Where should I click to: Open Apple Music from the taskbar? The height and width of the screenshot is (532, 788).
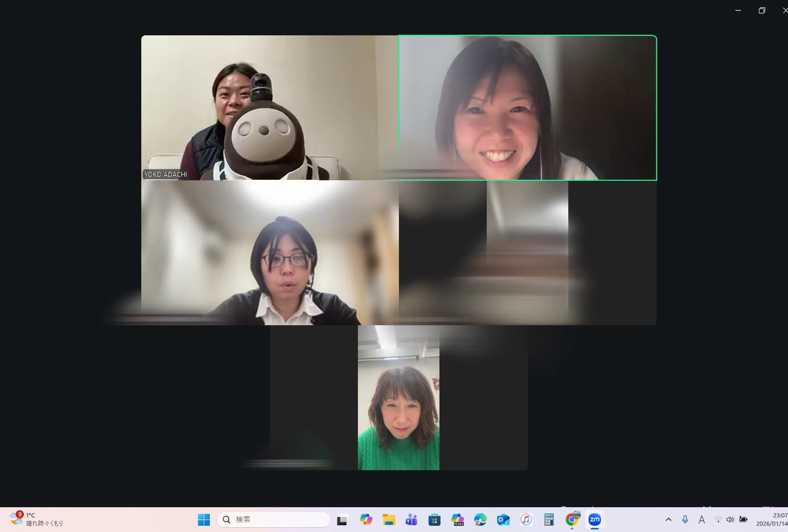(526, 520)
